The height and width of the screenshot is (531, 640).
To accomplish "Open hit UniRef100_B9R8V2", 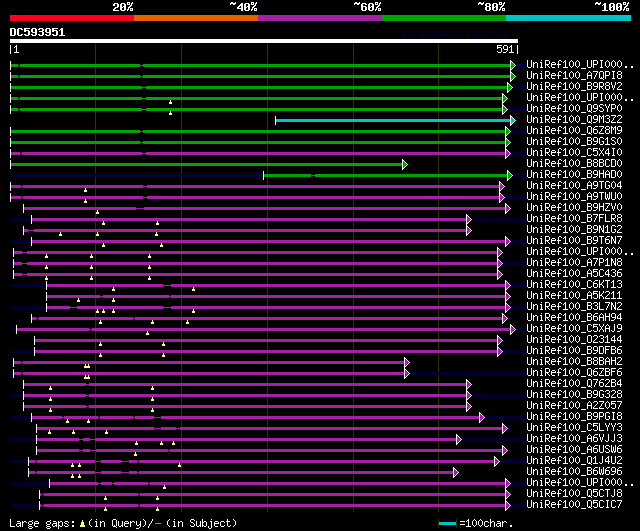I will pos(574,87).
